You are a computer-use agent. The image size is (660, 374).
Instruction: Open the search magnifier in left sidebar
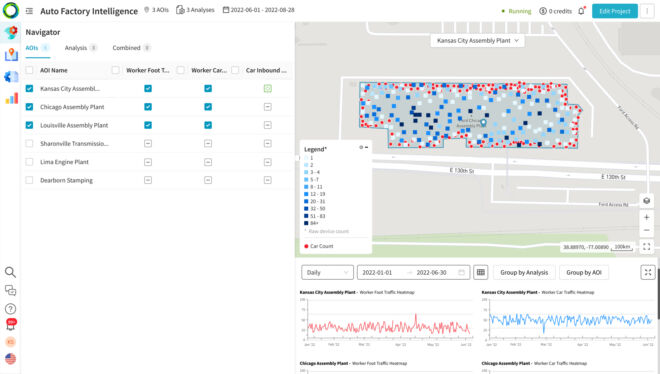tap(11, 272)
